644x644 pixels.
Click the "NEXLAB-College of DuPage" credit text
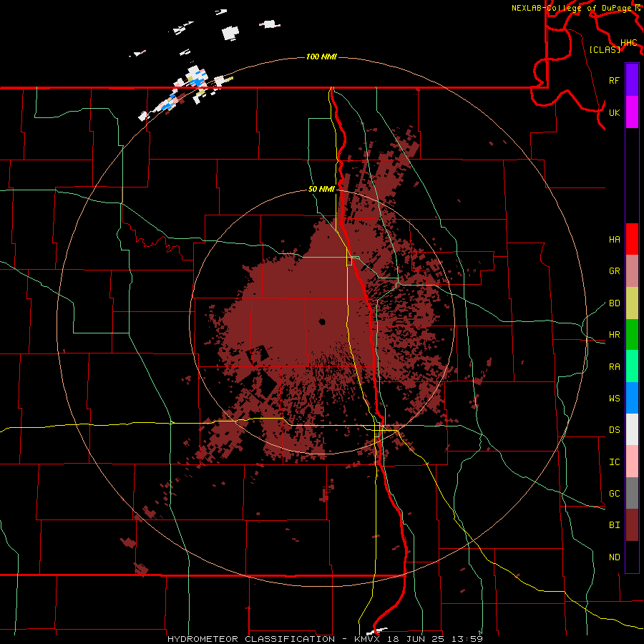(572, 8)
